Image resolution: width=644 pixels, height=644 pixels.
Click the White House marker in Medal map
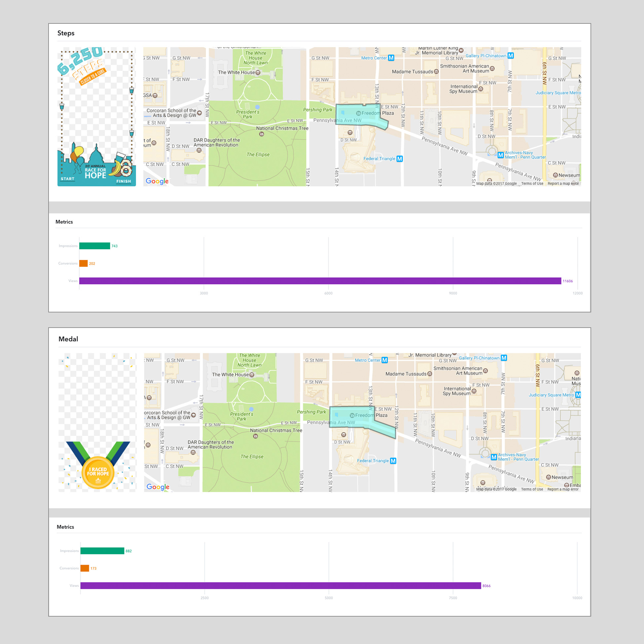pos(252,375)
